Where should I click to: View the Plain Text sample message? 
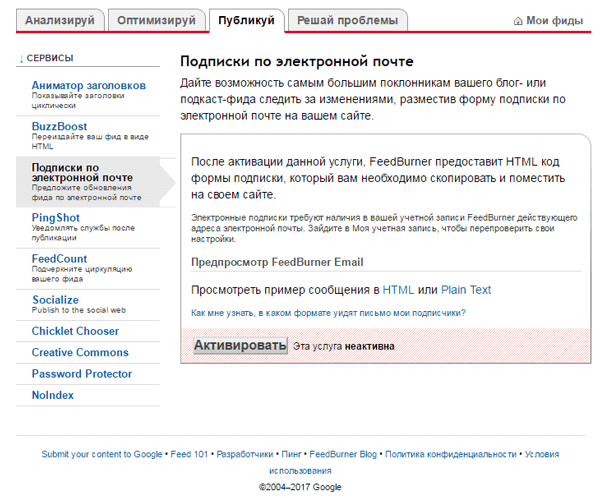pyautogui.click(x=466, y=290)
